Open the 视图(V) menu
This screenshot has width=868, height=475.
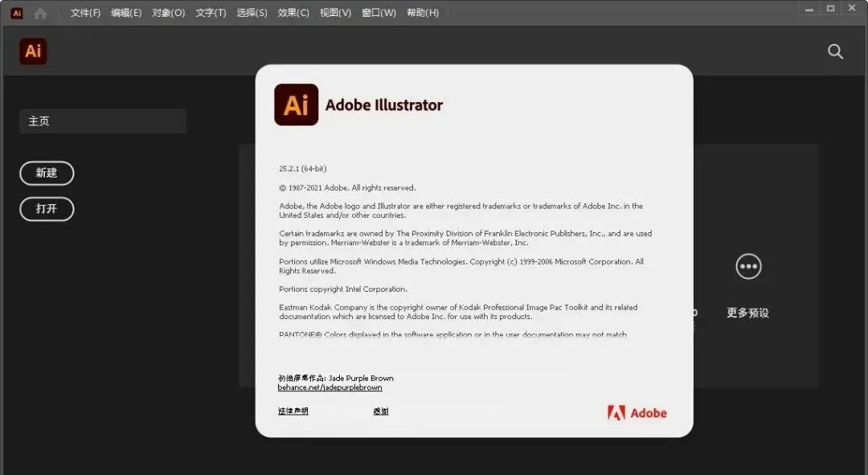tap(335, 13)
